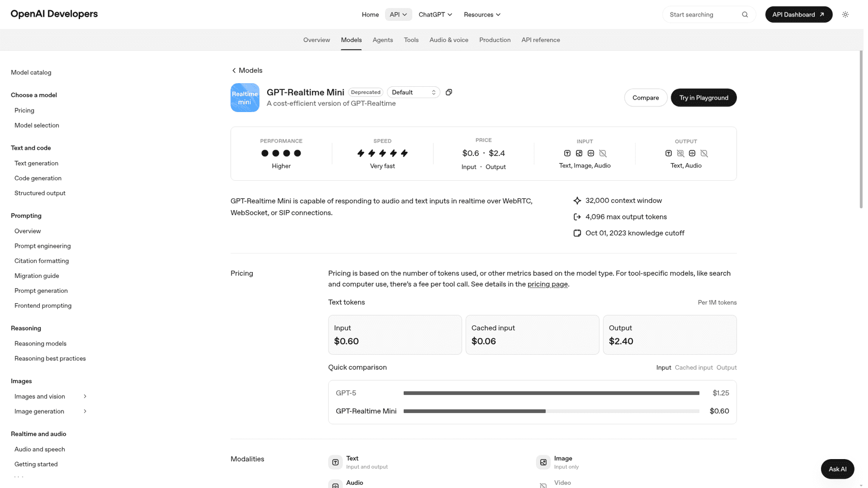Click the Text icon in the Input column
Image resolution: width=868 pixels, height=488 pixels.
(x=567, y=153)
